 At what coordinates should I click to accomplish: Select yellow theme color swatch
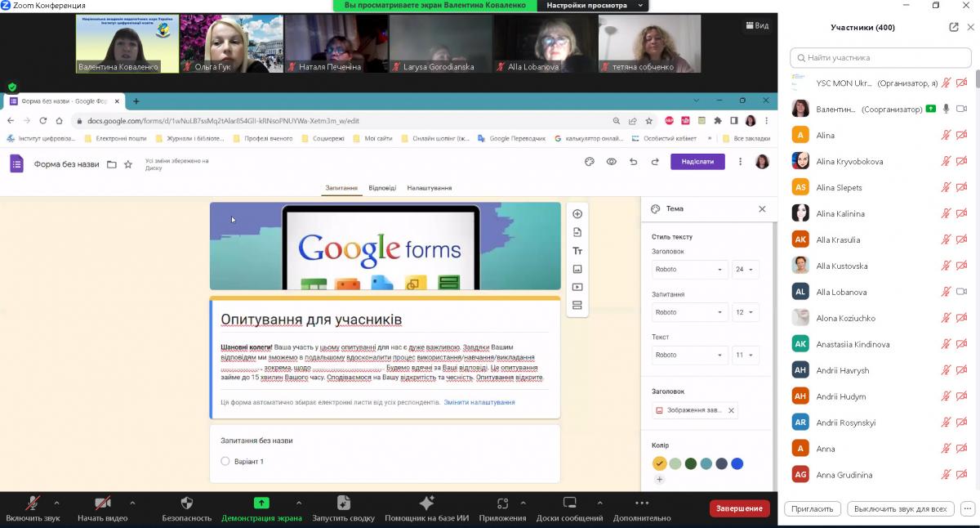tap(660, 463)
